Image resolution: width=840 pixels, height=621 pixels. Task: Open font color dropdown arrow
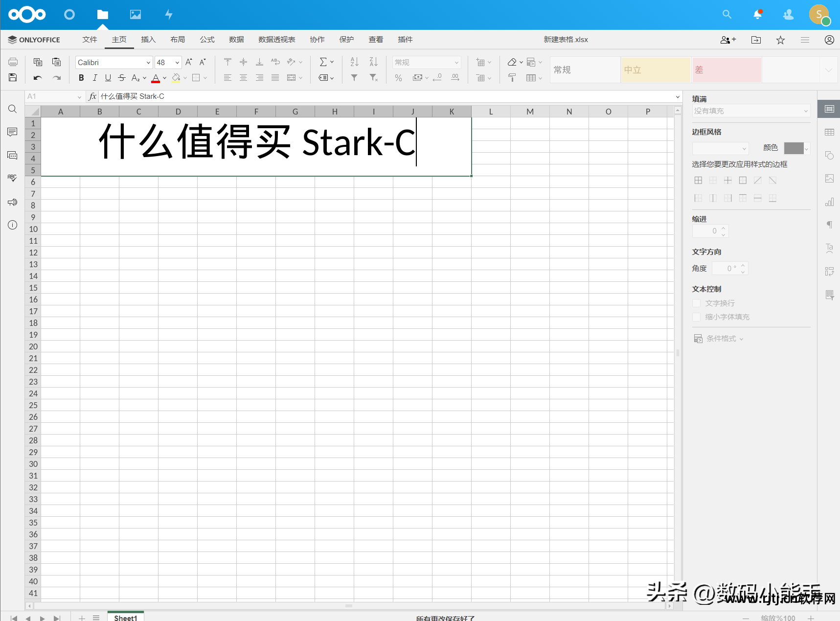click(165, 78)
